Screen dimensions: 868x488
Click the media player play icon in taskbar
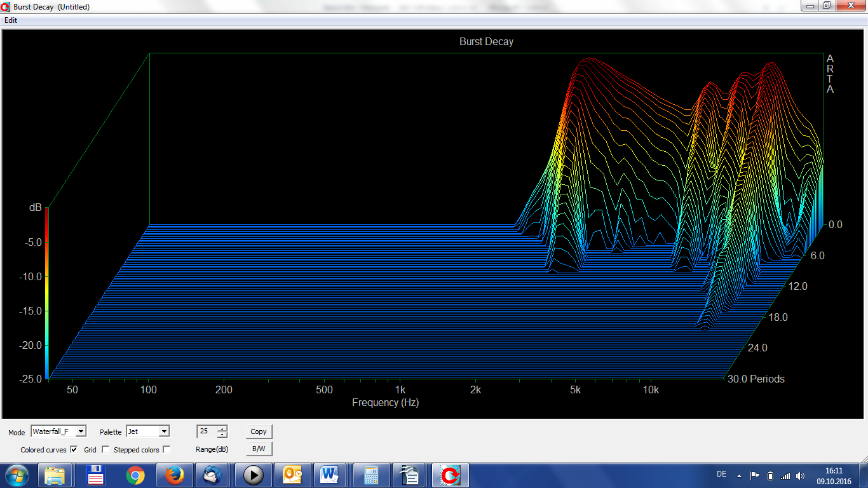click(253, 475)
